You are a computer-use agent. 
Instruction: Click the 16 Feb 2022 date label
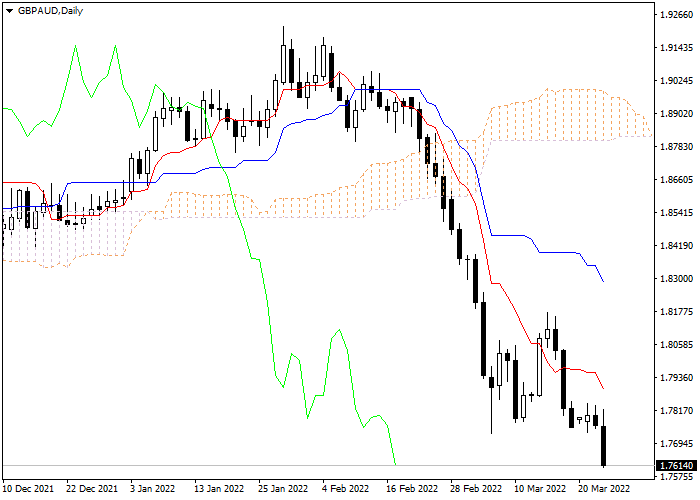412,489
